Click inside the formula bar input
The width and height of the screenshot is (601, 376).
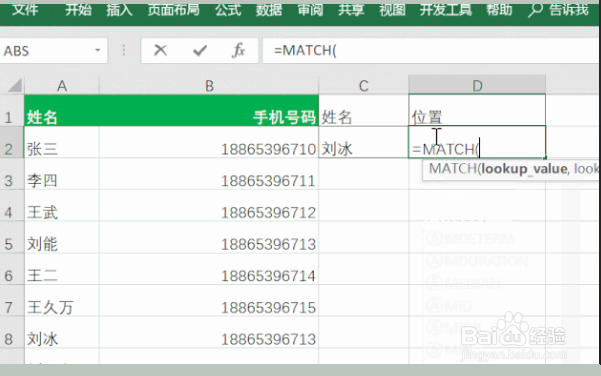pos(431,50)
